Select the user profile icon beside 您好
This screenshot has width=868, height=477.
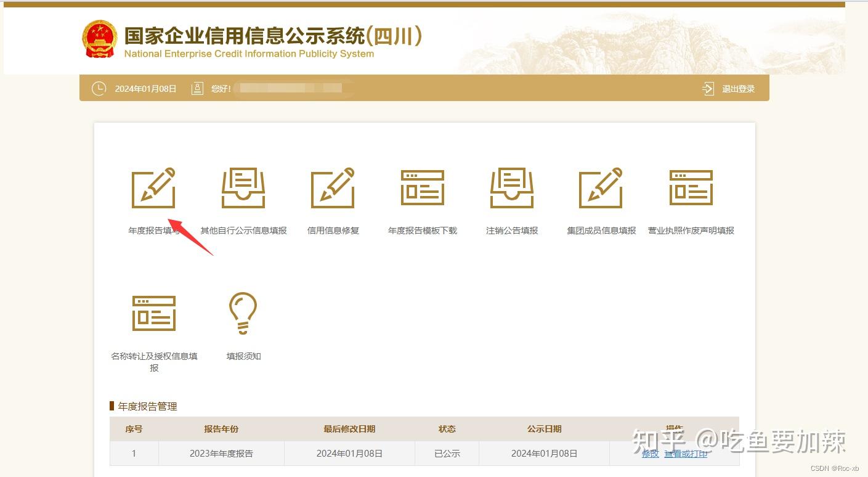pos(197,88)
